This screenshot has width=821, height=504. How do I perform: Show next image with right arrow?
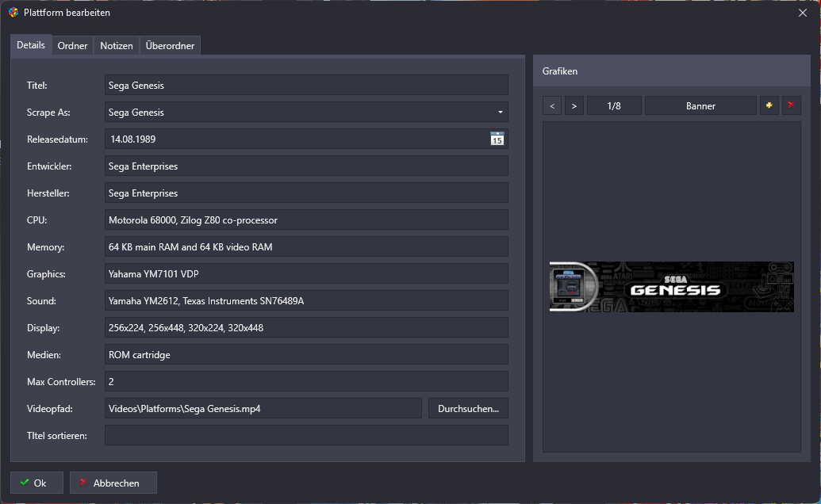(574, 105)
